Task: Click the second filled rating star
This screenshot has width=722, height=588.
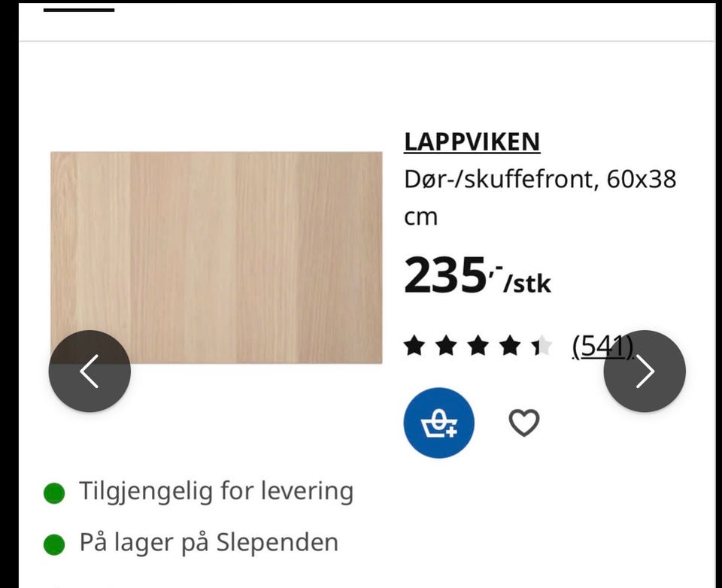Action: pyautogui.click(x=446, y=346)
